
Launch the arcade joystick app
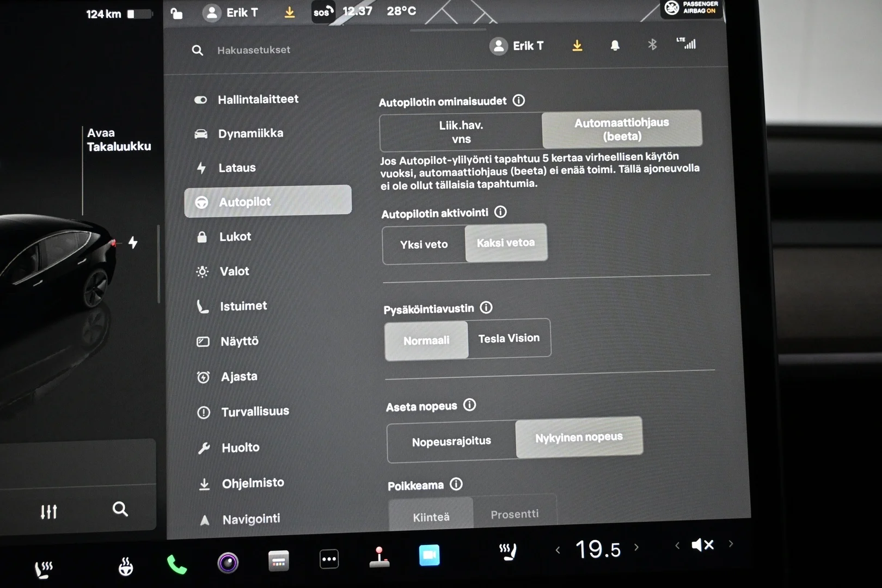click(x=379, y=557)
